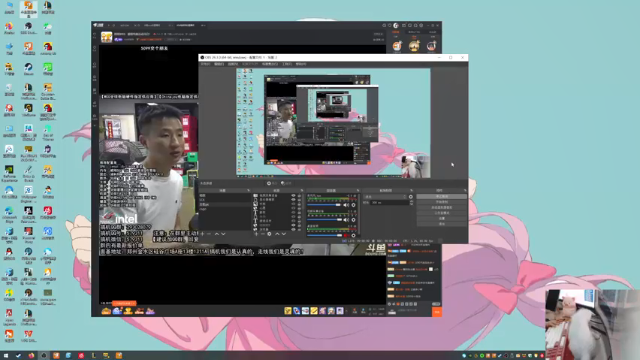Toggle visibility of last visible source in OBS
The height and width of the screenshot is (360, 640).
pyautogui.click(x=293, y=229)
